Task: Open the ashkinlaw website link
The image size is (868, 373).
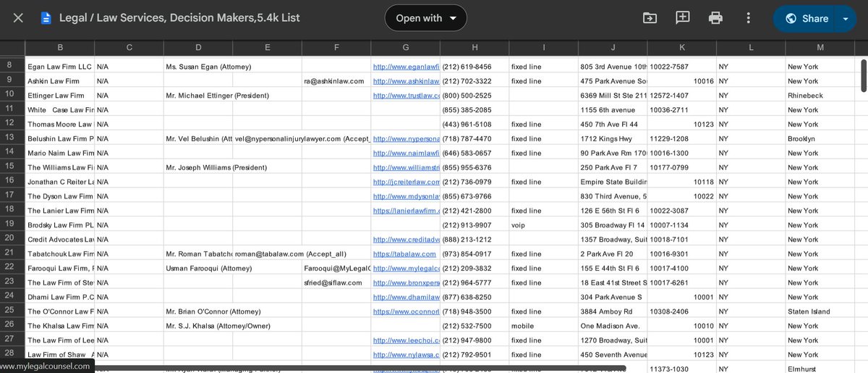Action: (406, 81)
